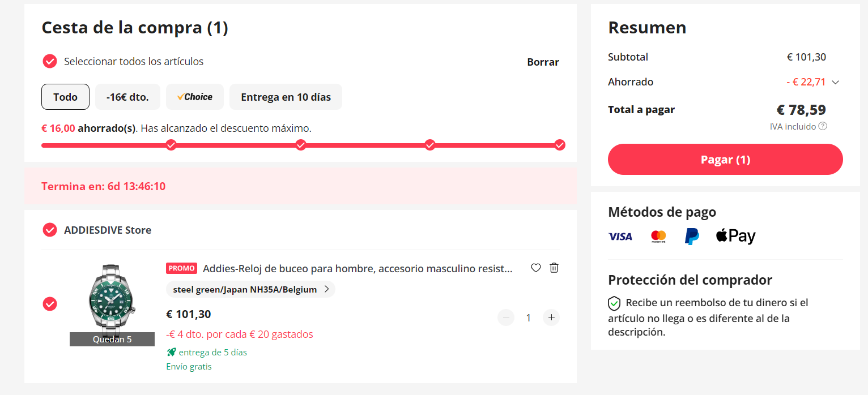Click the Borrar link

pos(543,62)
